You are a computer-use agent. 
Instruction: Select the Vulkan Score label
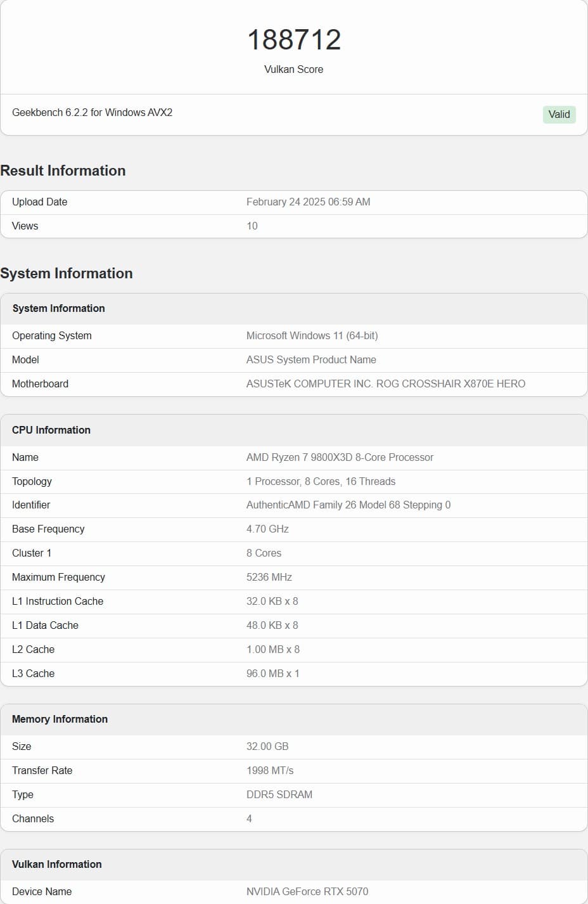coord(293,69)
